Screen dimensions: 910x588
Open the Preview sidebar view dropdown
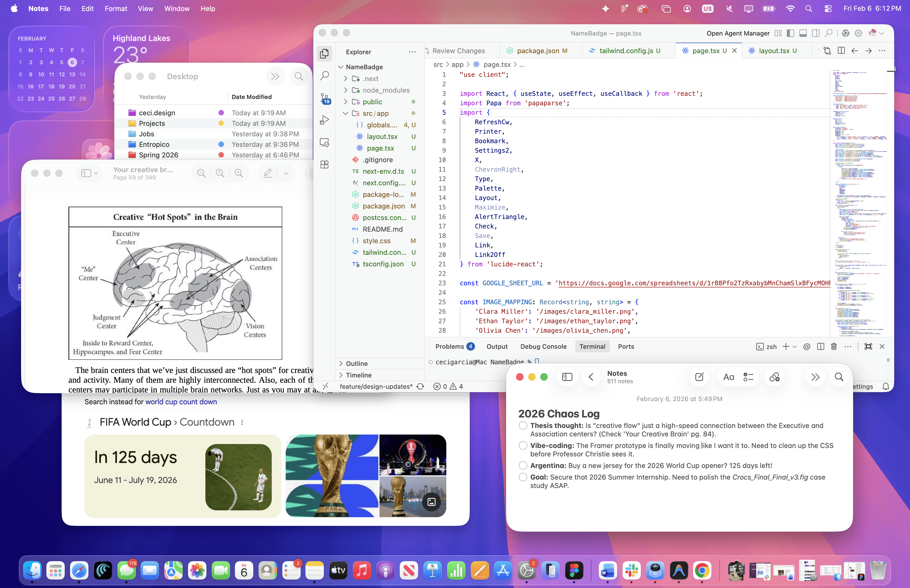(x=89, y=173)
